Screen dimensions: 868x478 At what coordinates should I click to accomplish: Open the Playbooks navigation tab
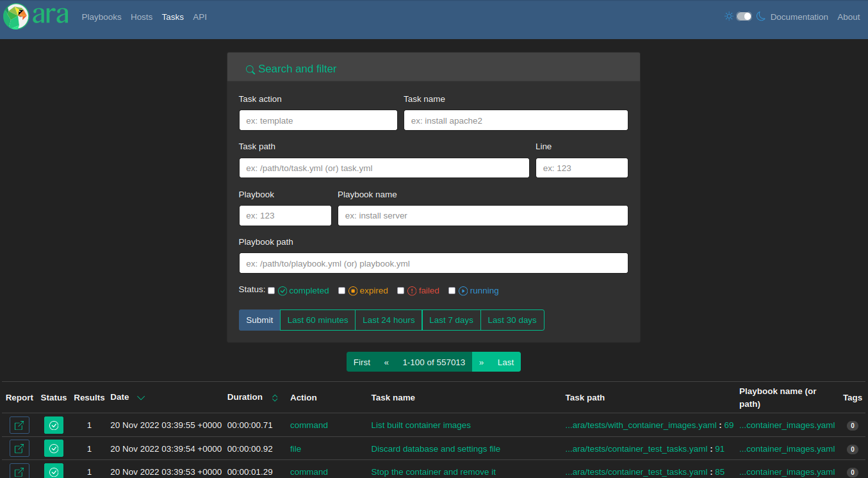point(101,17)
